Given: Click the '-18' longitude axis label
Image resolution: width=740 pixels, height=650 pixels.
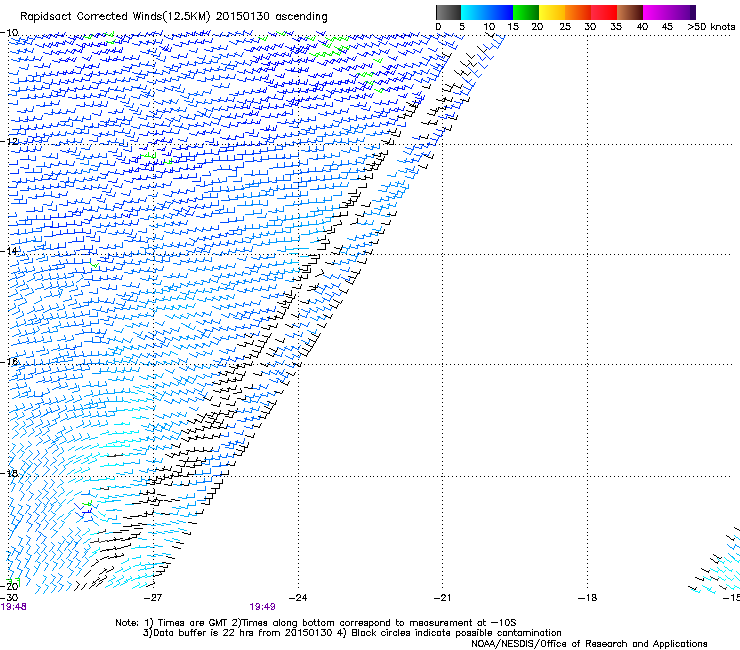Looking at the screenshot, I should click(x=587, y=598).
